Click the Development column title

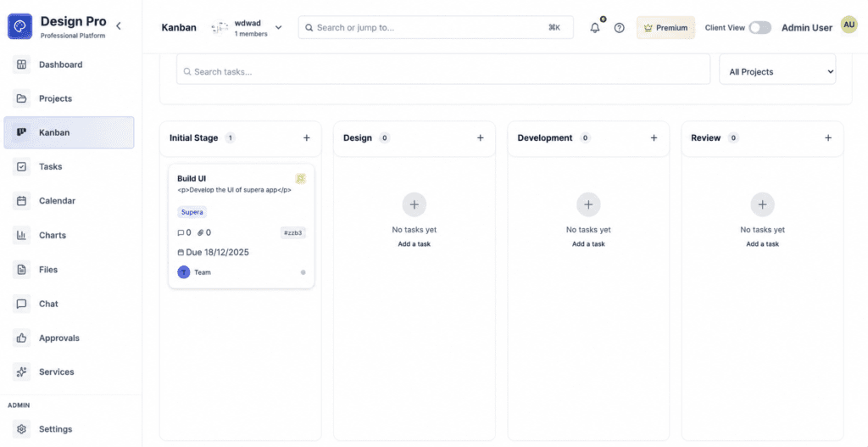545,138
